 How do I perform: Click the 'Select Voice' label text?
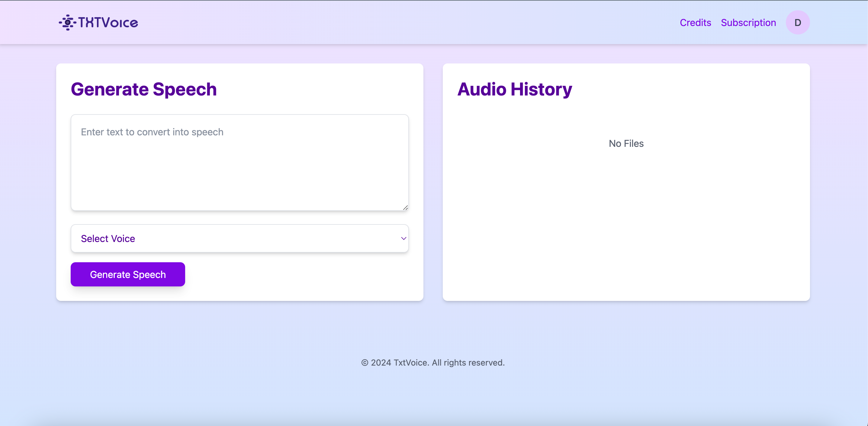108,239
